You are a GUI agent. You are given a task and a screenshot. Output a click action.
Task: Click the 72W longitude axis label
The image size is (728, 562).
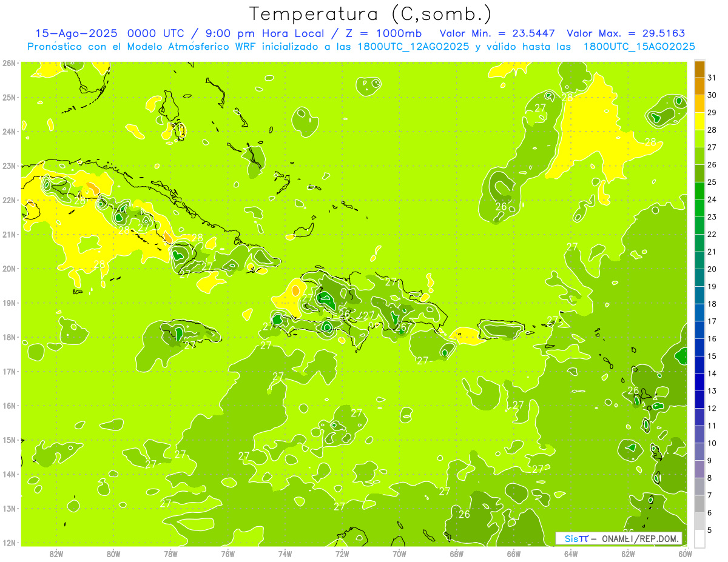[342, 554]
